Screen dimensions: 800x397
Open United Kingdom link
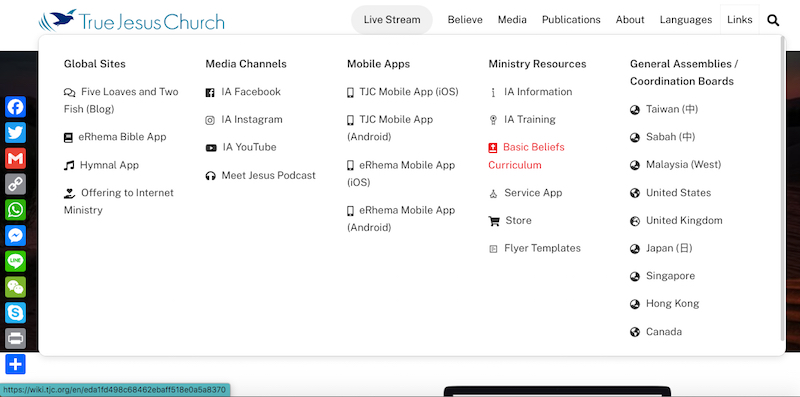click(x=677, y=221)
